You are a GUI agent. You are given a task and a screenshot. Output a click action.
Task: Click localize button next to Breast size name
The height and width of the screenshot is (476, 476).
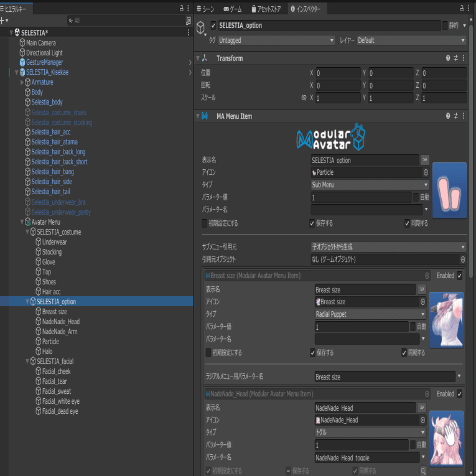pos(422,289)
